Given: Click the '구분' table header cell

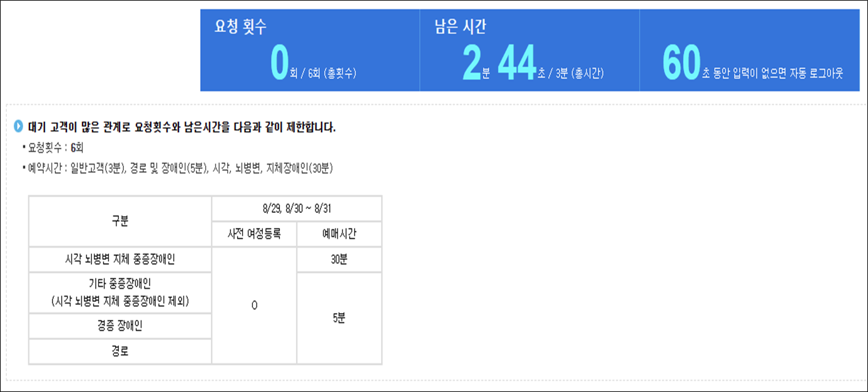Looking at the screenshot, I should (120, 221).
